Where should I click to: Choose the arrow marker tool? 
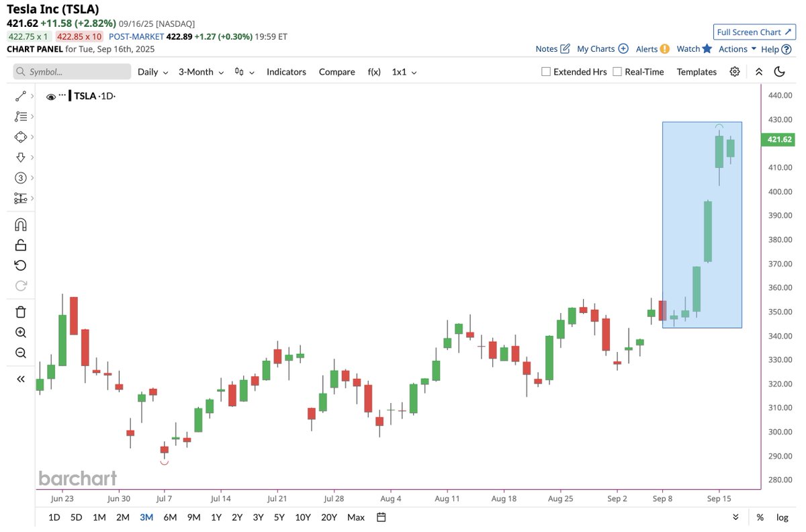[x=20, y=157]
